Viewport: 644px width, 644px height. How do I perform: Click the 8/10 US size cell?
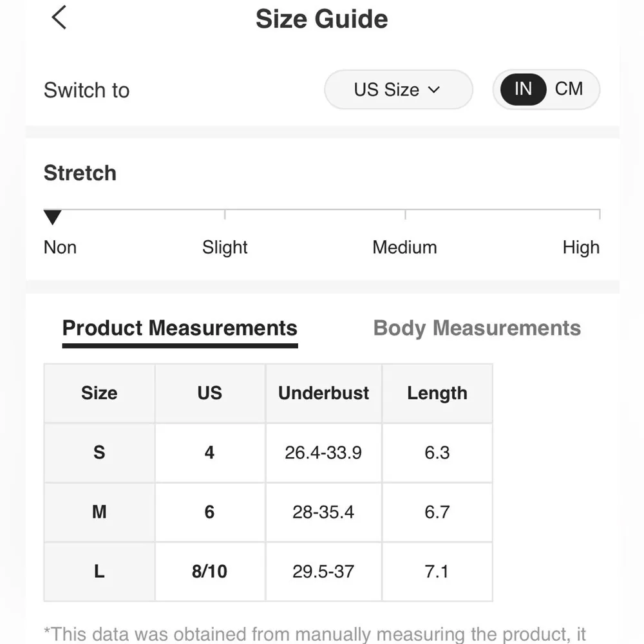click(209, 571)
